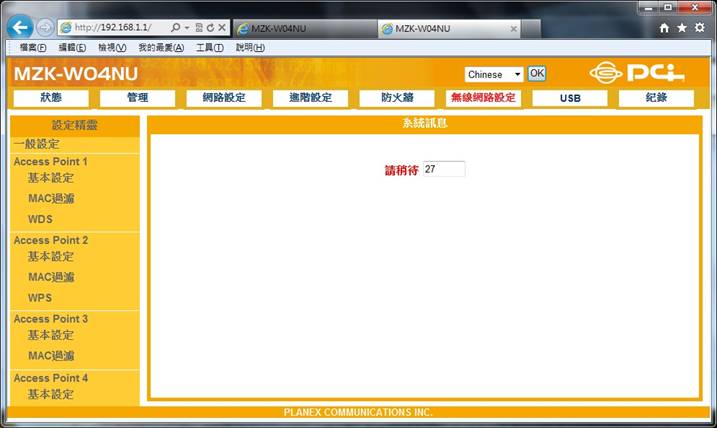Open the 無線網路設定 navigation tab

click(x=483, y=98)
